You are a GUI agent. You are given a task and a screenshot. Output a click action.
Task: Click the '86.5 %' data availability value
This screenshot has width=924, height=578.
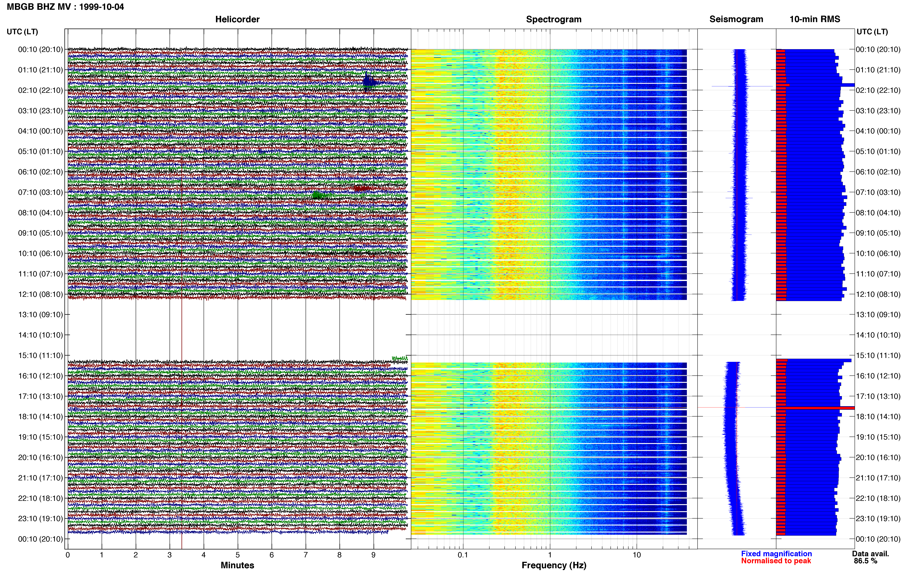point(865,561)
